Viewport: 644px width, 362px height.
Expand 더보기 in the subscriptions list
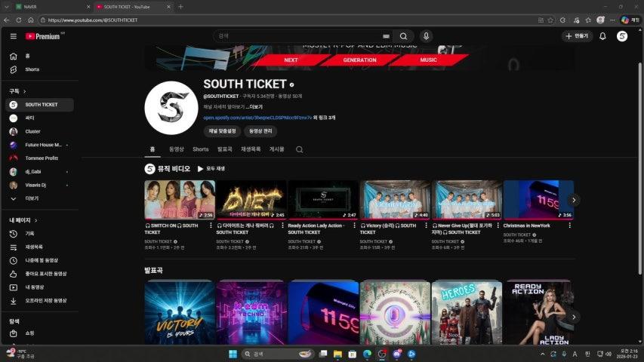32,198
